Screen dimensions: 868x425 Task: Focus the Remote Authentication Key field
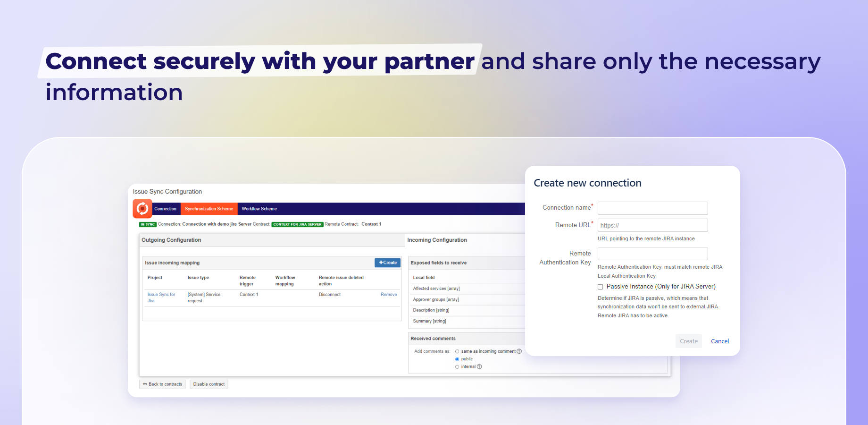(653, 254)
